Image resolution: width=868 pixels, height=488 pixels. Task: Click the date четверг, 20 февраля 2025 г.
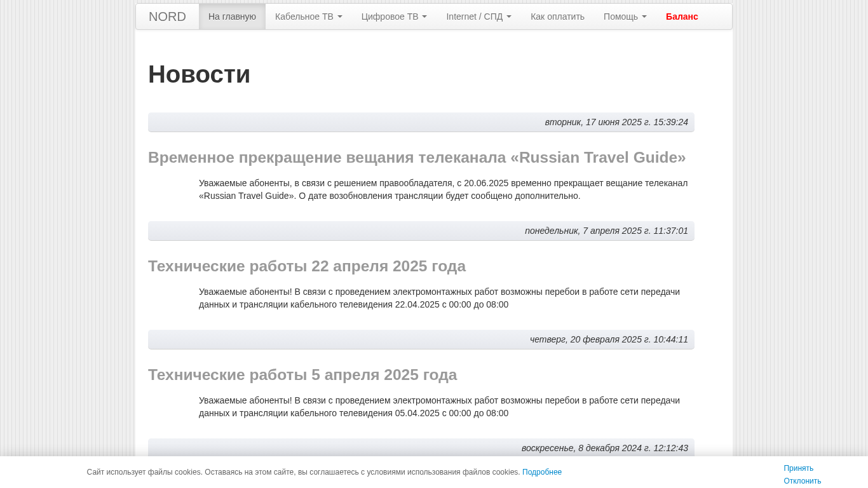(x=609, y=339)
